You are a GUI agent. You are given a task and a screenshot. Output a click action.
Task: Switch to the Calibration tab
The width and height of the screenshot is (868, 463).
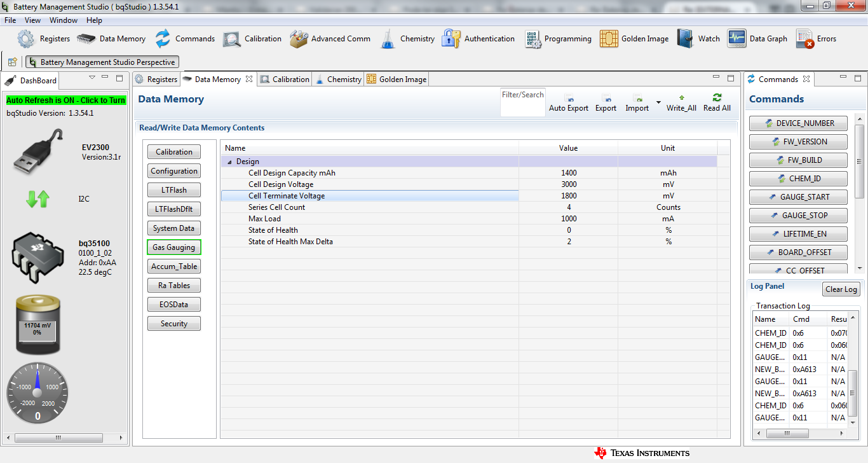(285, 79)
